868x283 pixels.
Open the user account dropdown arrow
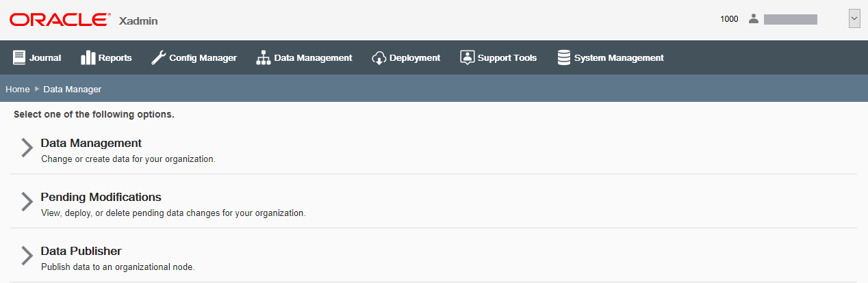coord(854,19)
